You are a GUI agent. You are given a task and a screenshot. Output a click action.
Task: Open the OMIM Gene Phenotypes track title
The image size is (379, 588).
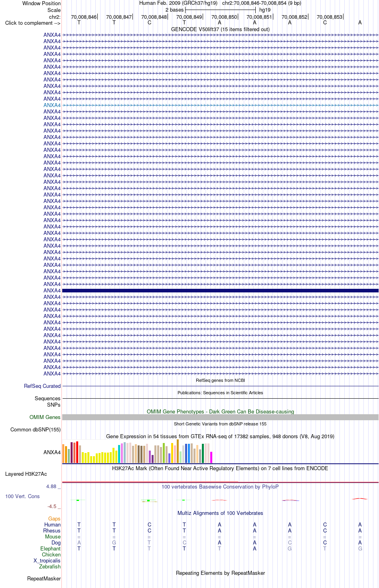click(220, 411)
